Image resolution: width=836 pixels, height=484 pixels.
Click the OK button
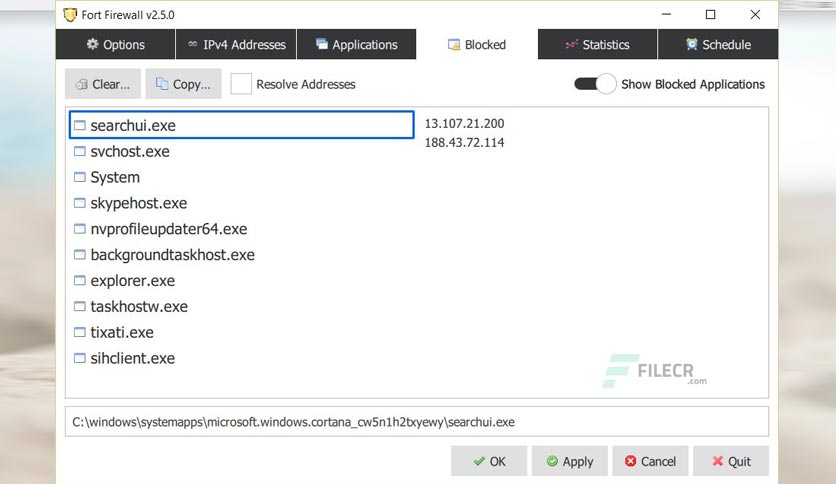point(489,461)
